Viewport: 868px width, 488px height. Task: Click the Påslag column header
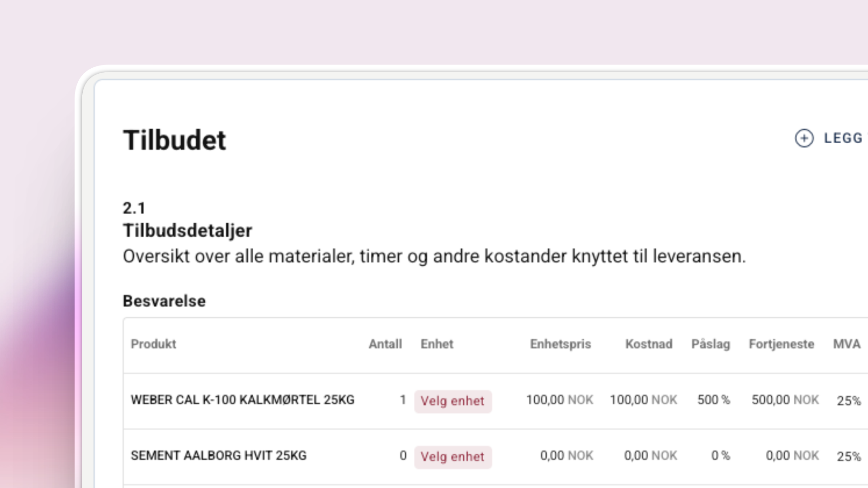point(710,344)
